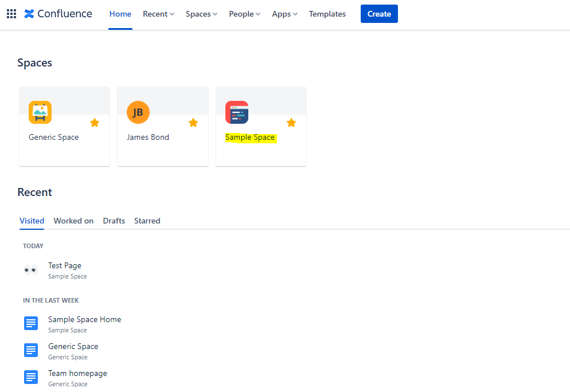Expand the Spaces dropdown menu
The width and height of the screenshot is (570, 392).
[201, 14]
